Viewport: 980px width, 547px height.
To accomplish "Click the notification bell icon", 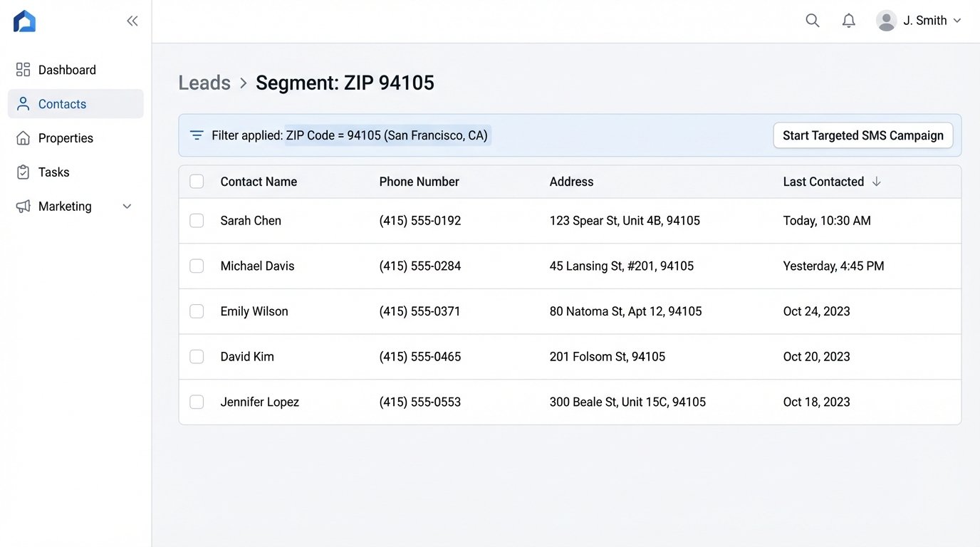I will (x=848, y=20).
